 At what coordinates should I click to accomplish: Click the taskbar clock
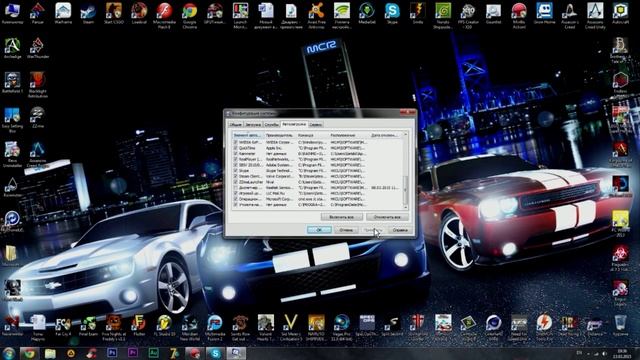point(622,354)
